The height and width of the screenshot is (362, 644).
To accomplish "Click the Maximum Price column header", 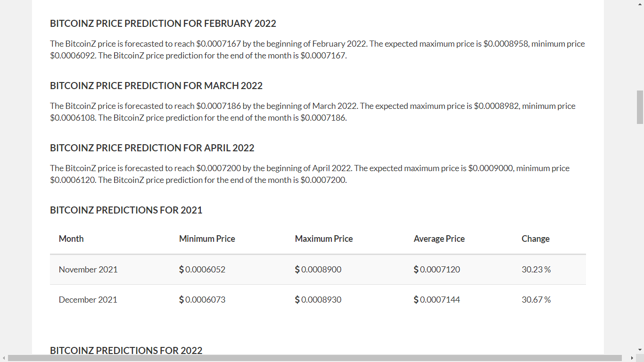I will click(x=324, y=239).
